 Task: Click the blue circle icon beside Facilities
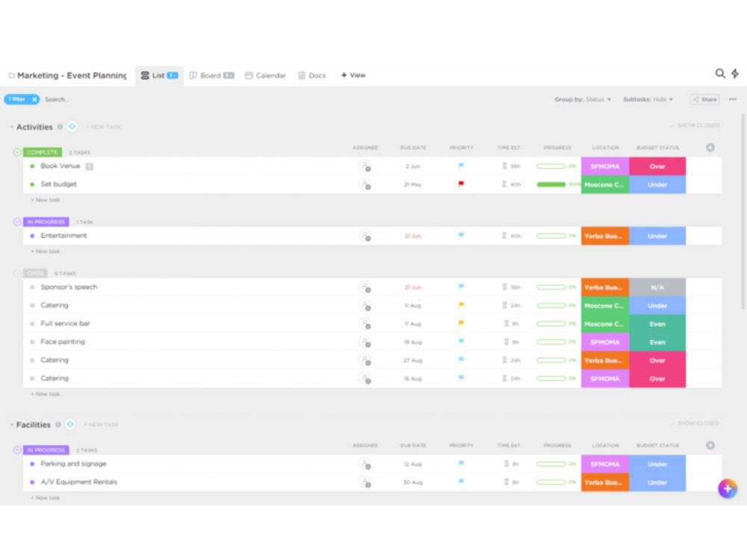[x=70, y=424]
